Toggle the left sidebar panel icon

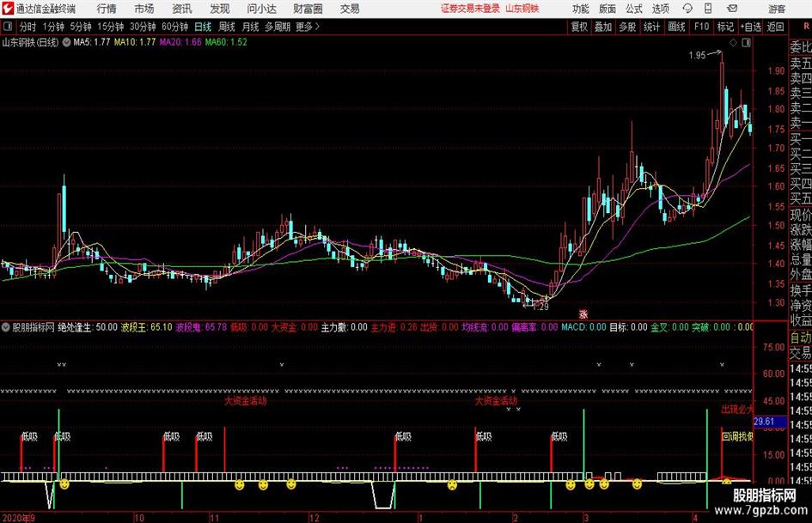tap(8, 27)
